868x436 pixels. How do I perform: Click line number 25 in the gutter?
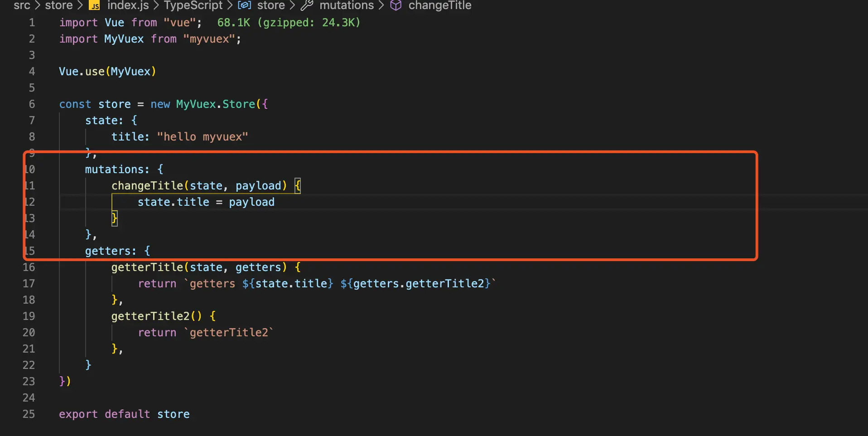[29, 414]
